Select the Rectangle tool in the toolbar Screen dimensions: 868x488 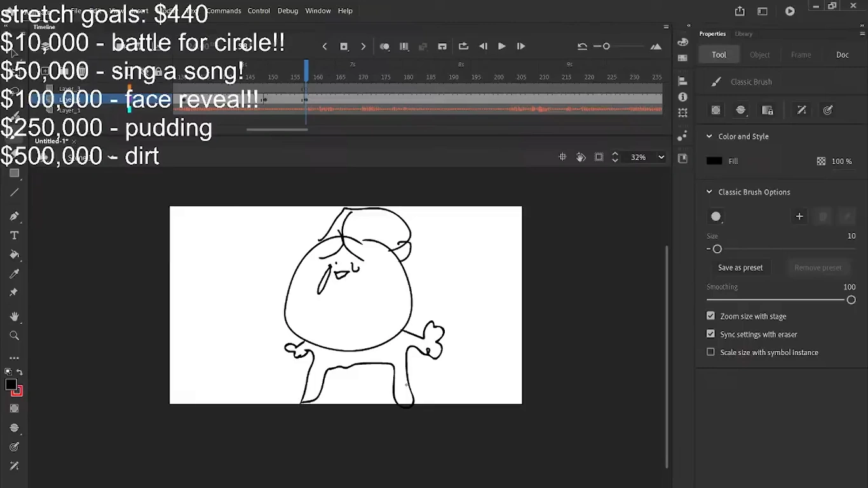click(14, 173)
